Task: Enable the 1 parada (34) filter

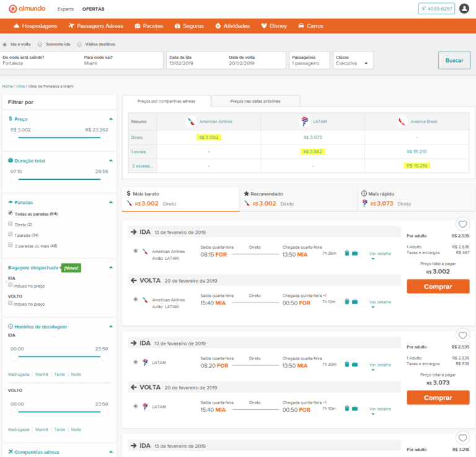Action: pos(11,235)
